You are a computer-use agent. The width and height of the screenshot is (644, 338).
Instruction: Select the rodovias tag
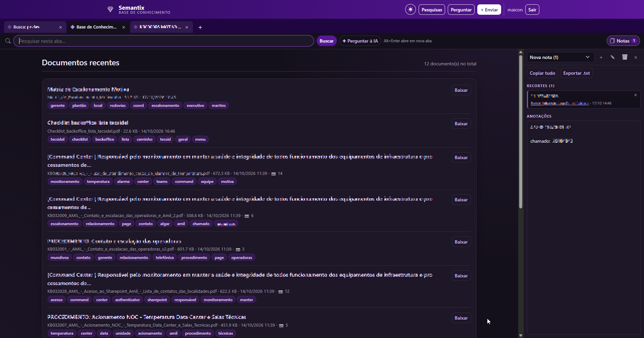[x=118, y=106]
